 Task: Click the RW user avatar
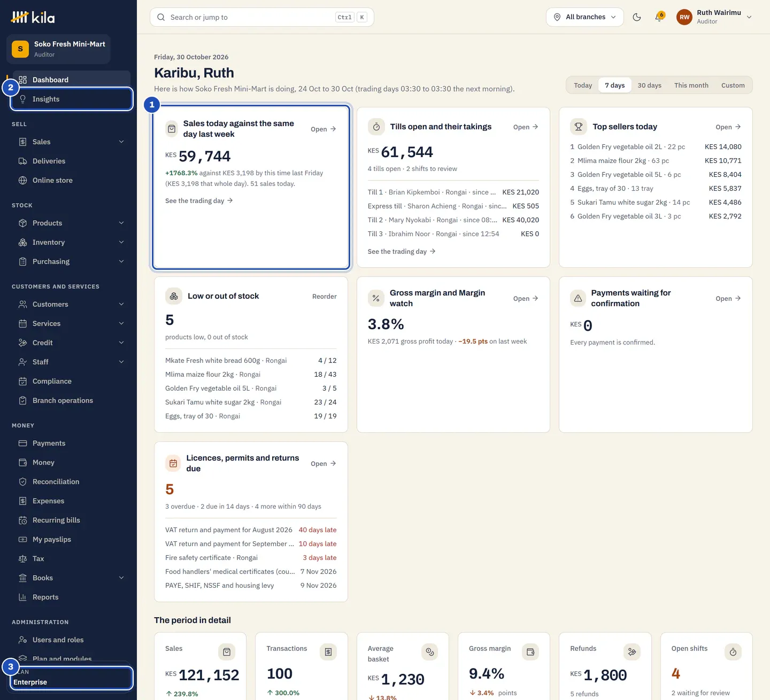tap(684, 17)
